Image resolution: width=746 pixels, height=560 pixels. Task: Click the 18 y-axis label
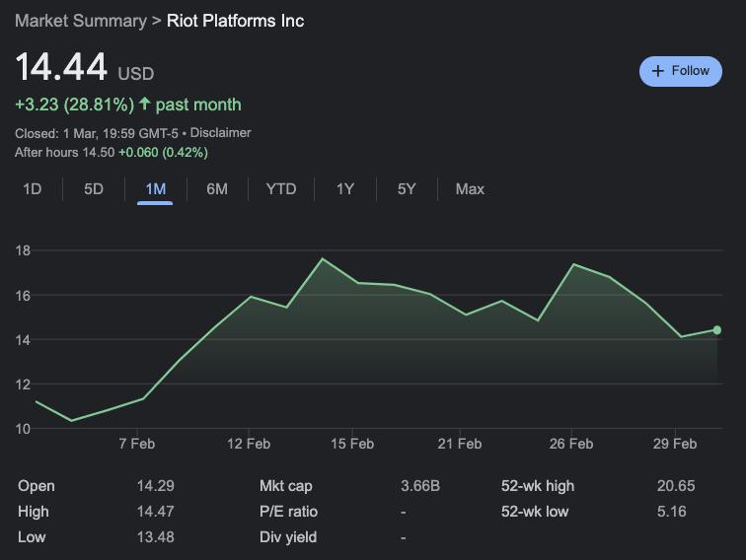coord(23,250)
